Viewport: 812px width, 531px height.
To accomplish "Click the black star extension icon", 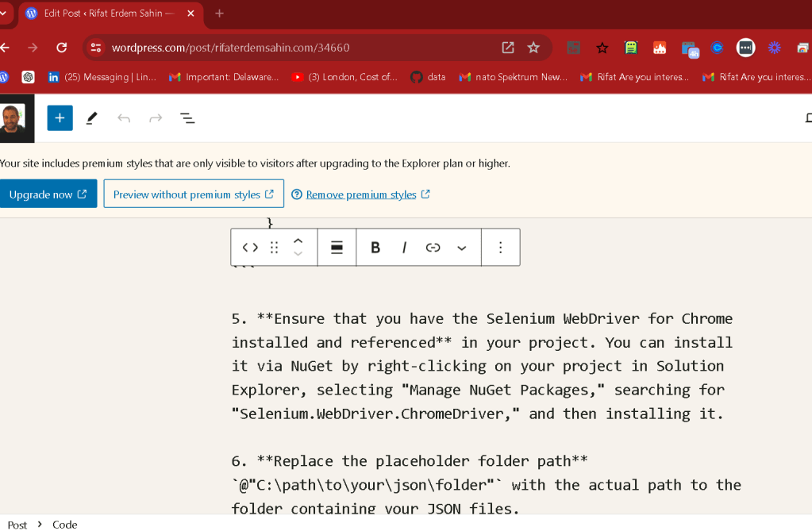I will (x=602, y=48).
